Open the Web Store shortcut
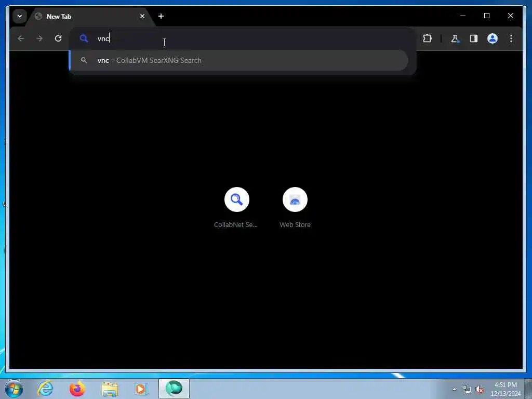Screen dimensions: 532x399 pos(295,207)
